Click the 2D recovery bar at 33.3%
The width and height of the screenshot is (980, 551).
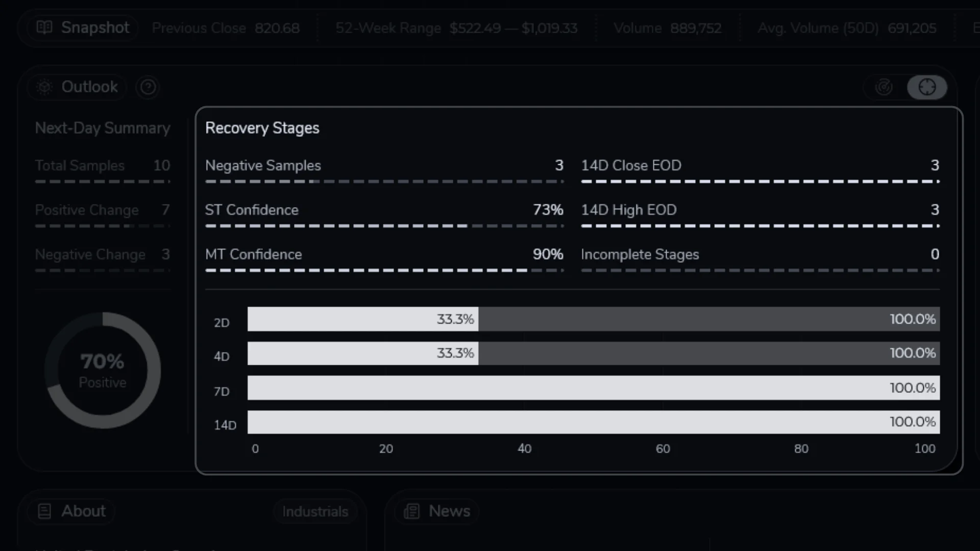[362, 319]
